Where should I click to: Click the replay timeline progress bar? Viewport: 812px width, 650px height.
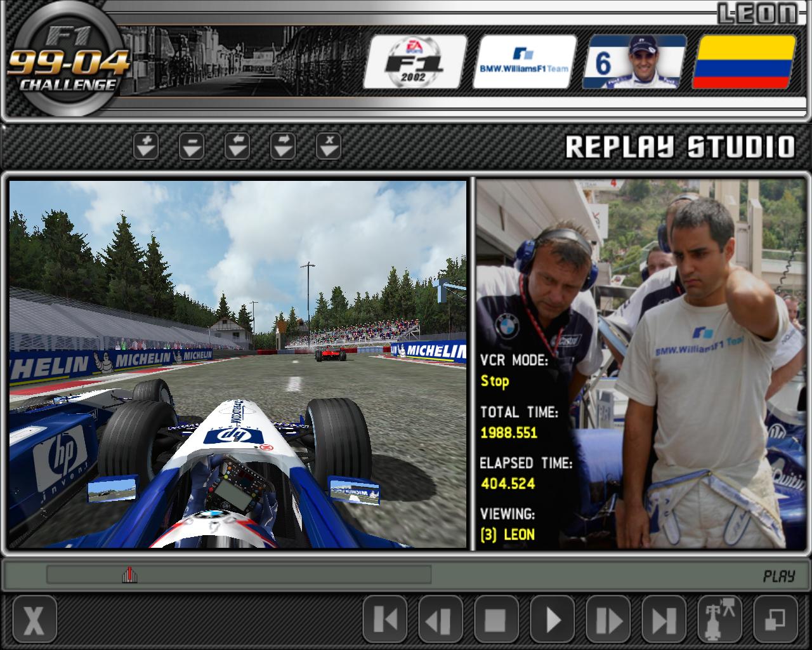point(239,575)
